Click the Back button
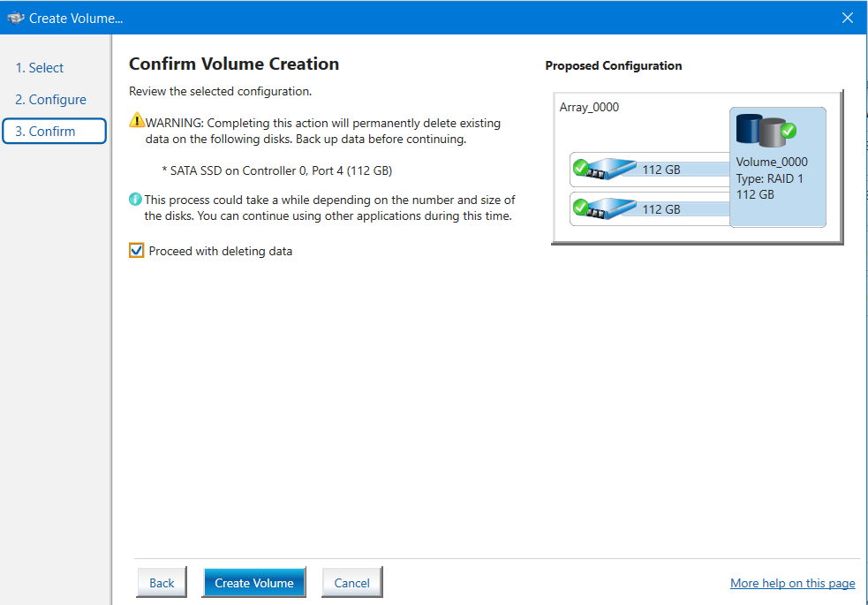 pos(162,582)
